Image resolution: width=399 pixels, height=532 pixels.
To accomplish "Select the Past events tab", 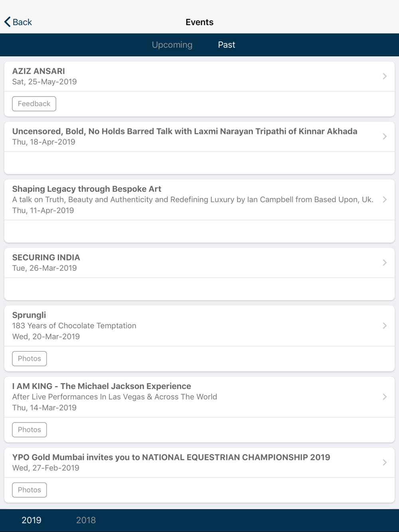I will point(226,45).
